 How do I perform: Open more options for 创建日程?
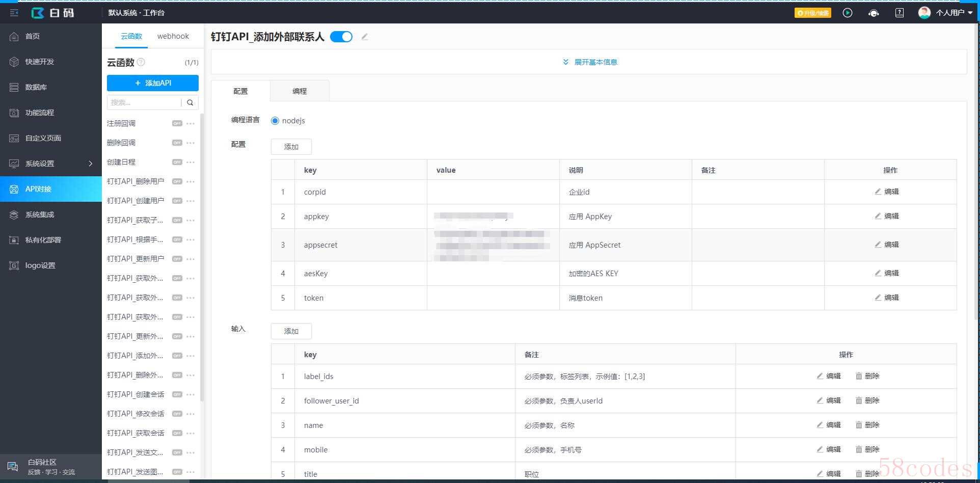pyautogui.click(x=190, y=162)
